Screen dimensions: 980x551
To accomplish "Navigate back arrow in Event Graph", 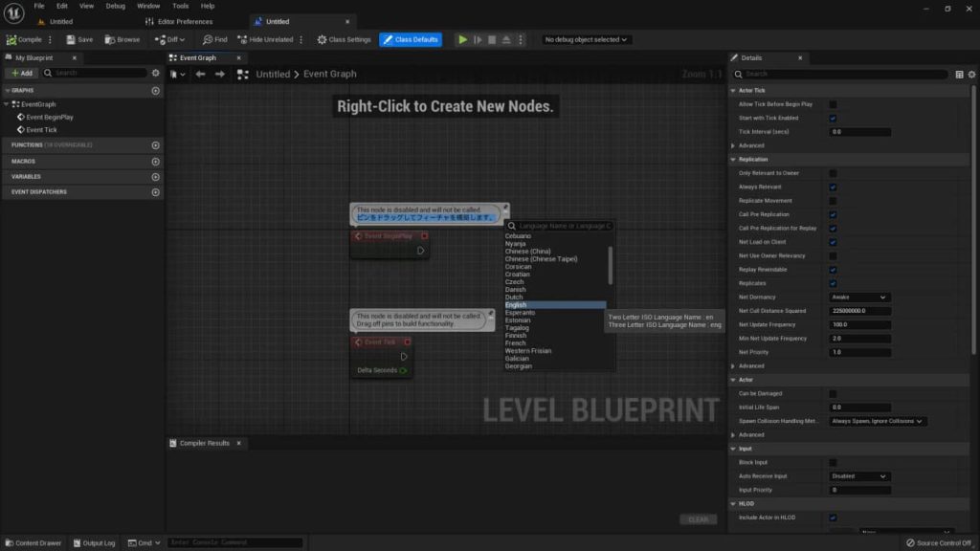I will (200, 74).
